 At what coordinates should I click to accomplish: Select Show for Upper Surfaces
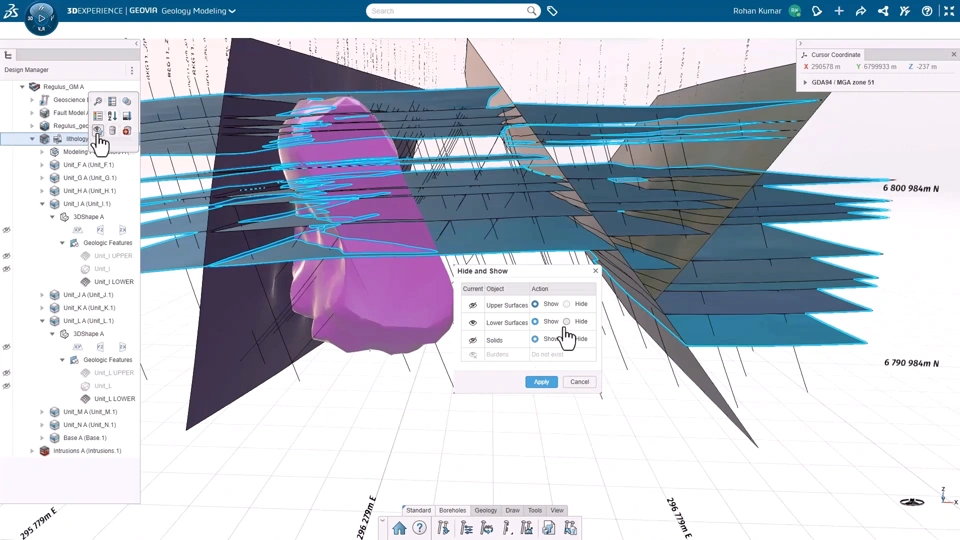pos(535,304)
